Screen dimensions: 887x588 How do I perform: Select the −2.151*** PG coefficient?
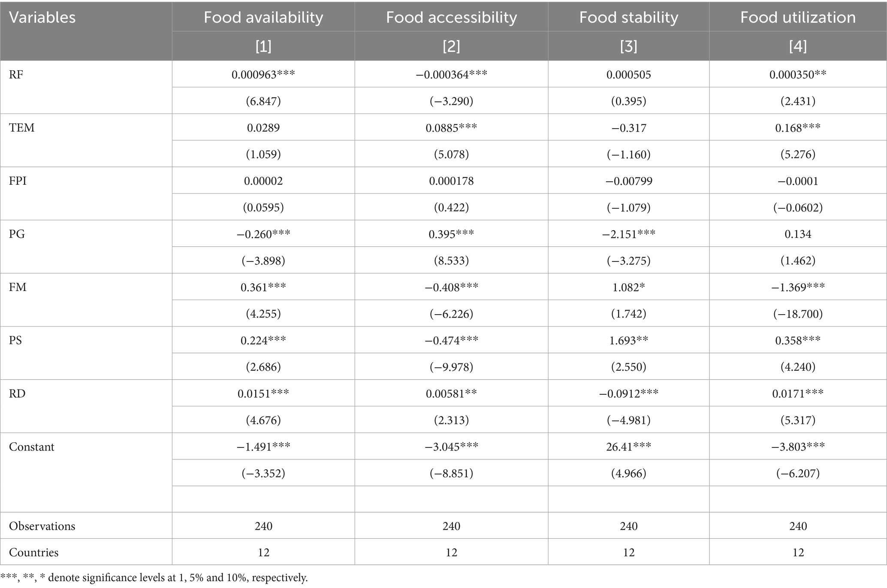(628, 234)
